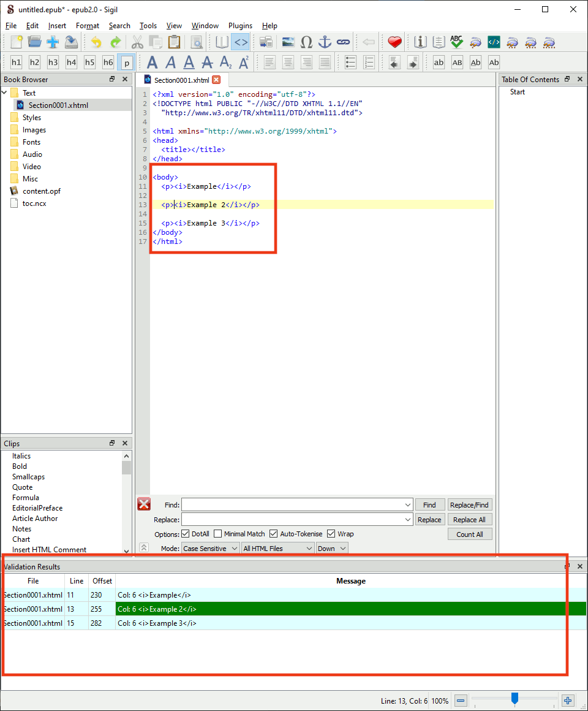Insert bulleted list icon
588x711 pixels.
click(x=350, y=62)
